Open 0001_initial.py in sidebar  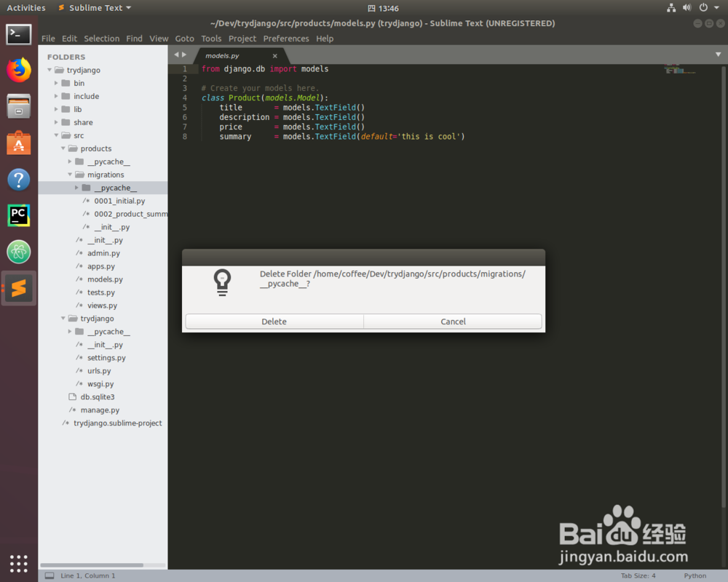119,201
